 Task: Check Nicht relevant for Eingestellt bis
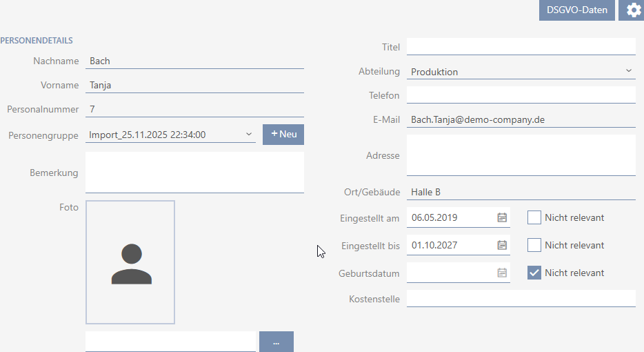tap(534, 245)
